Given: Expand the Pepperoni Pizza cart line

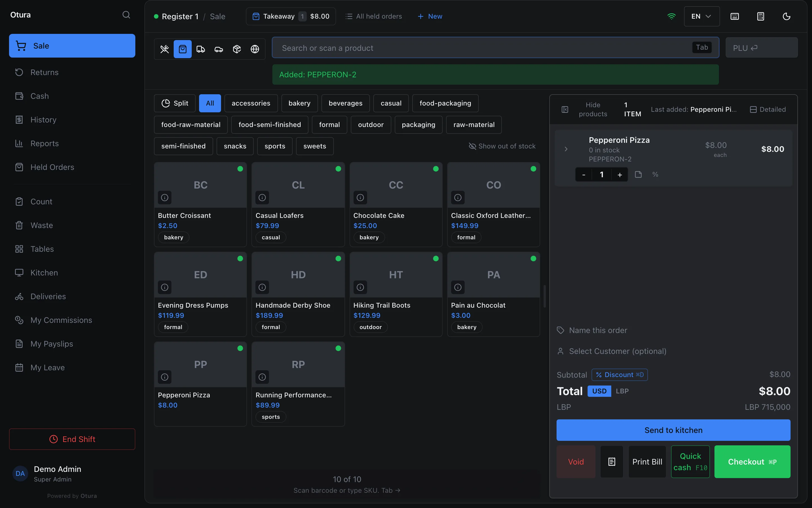Looking at the screenshot, I should (566, 149).
